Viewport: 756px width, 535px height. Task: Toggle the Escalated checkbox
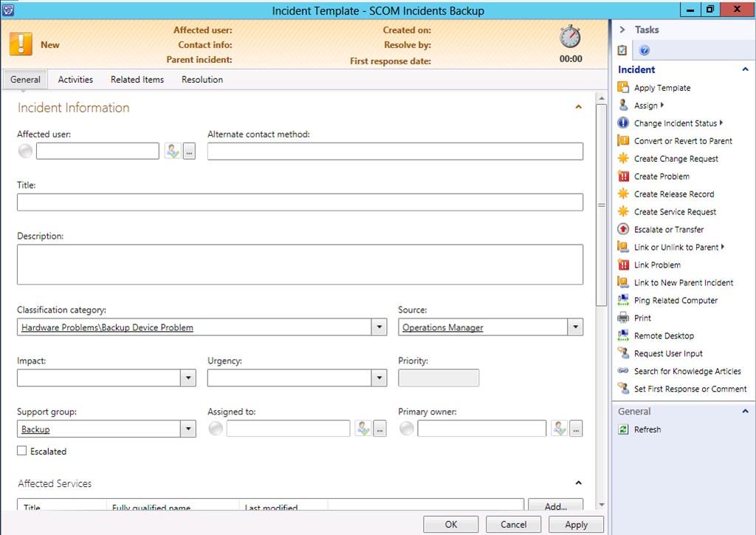[x=22, y=451]
